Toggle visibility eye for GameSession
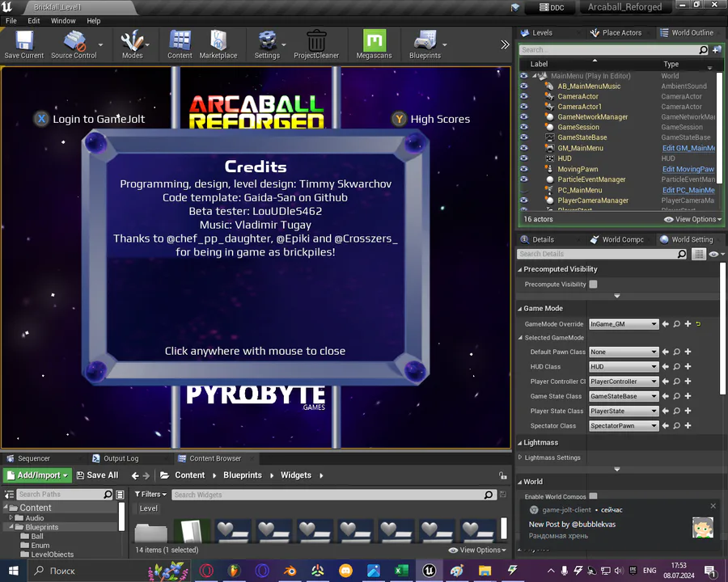Image resolution: width=728 pixels, height=582 pixels. 524,127
